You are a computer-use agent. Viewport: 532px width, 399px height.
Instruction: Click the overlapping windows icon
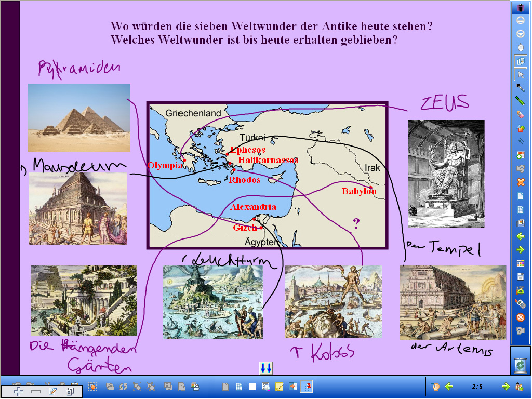(70, 392)
